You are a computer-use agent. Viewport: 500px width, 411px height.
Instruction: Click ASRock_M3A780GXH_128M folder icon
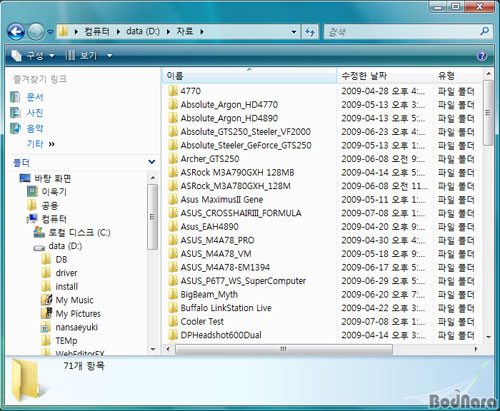click(173, 186)
